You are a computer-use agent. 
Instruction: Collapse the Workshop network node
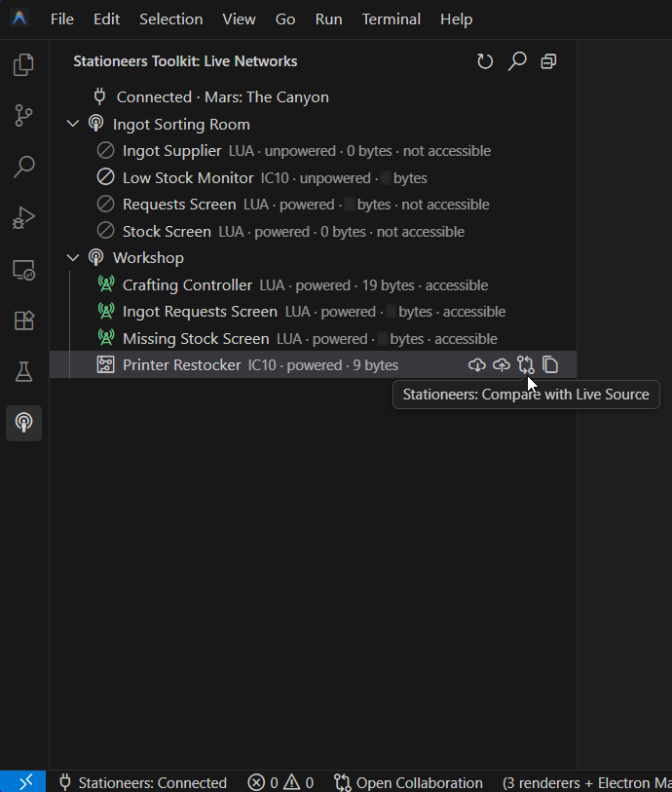pos(73,257)
